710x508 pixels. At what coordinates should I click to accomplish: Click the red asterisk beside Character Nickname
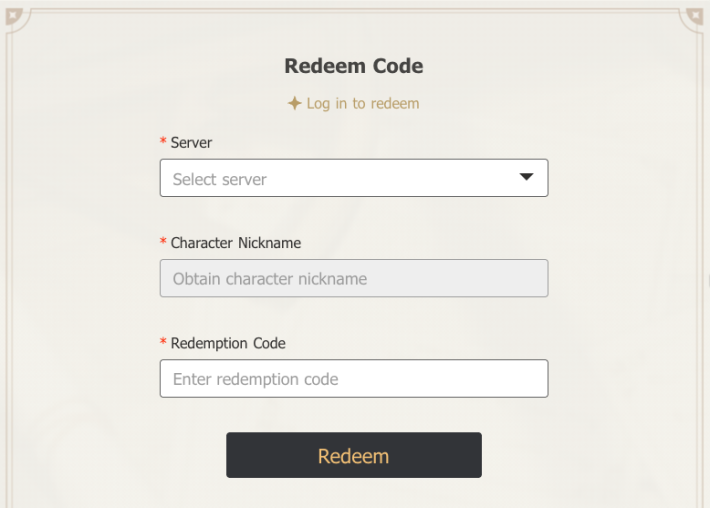point(163,243)
